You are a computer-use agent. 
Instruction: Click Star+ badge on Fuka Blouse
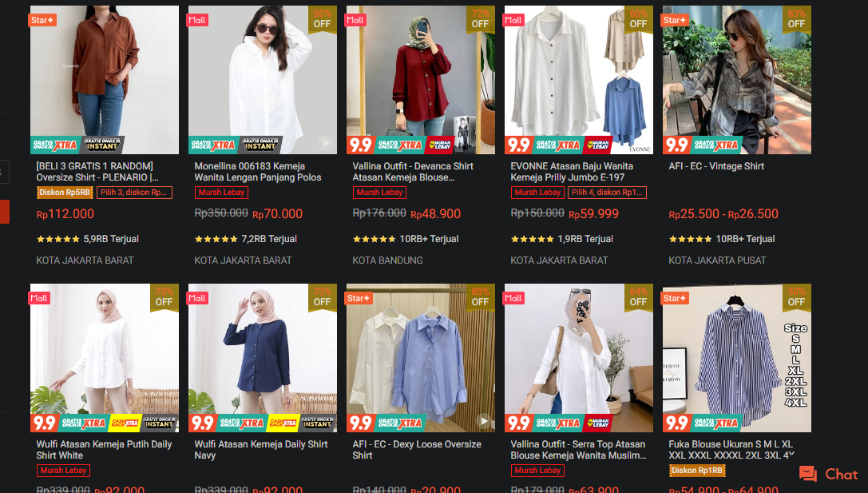point(675,298)
